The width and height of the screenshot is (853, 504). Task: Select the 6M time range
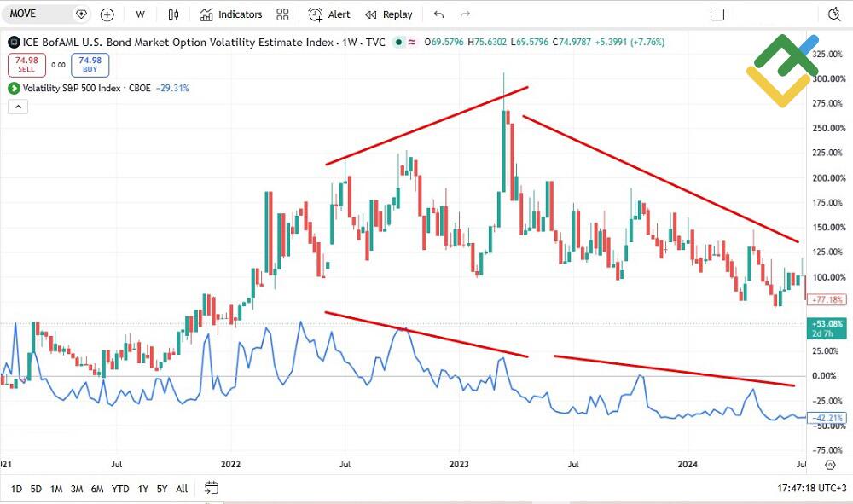[97, 489]
